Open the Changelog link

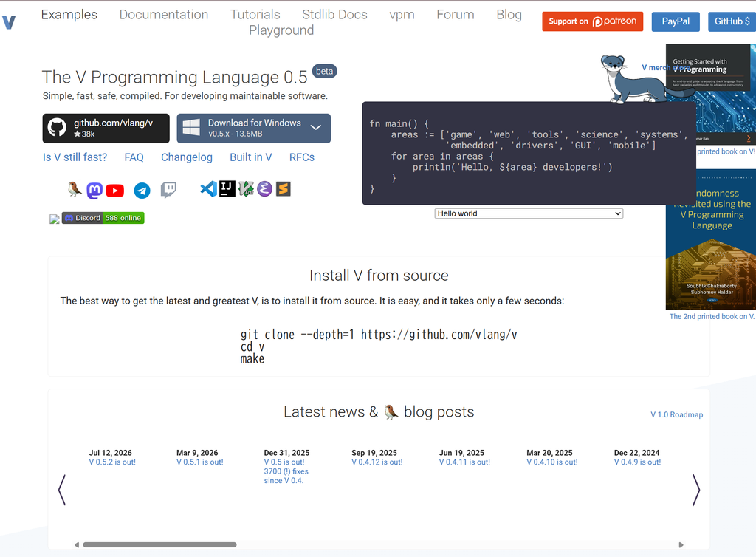coord(187,157)
